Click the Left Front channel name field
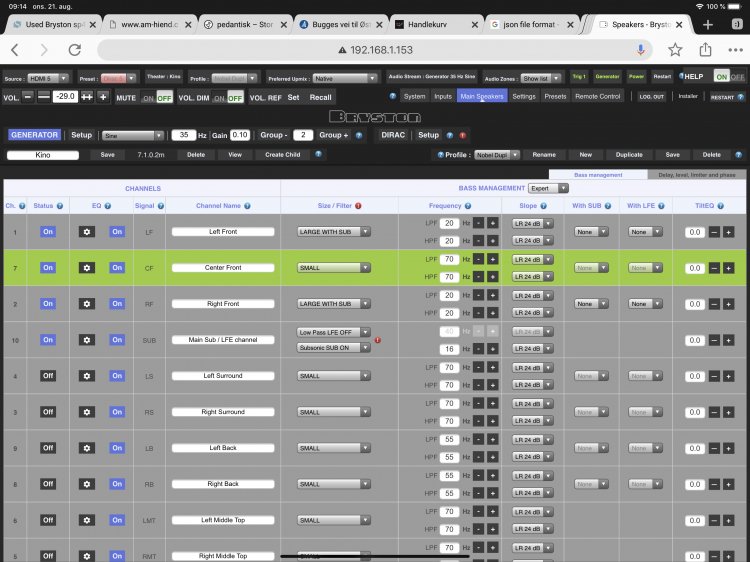 pos(223,232)
